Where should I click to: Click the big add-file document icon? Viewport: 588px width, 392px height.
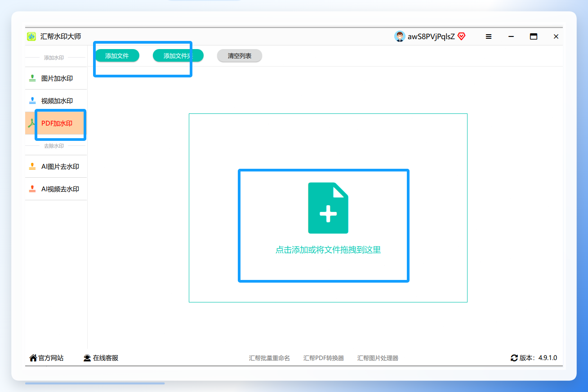[x=328, y=208]
